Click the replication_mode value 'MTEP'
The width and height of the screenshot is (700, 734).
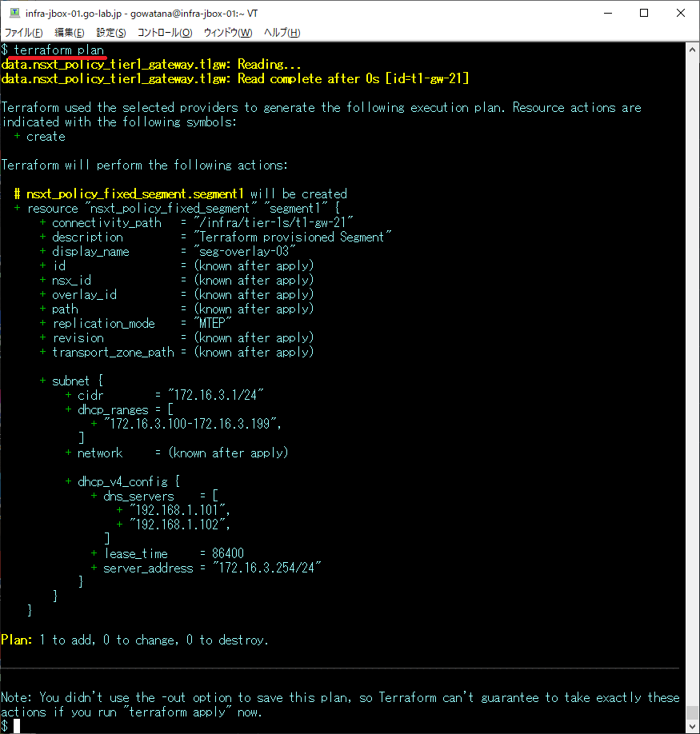[x=213, y=324]
